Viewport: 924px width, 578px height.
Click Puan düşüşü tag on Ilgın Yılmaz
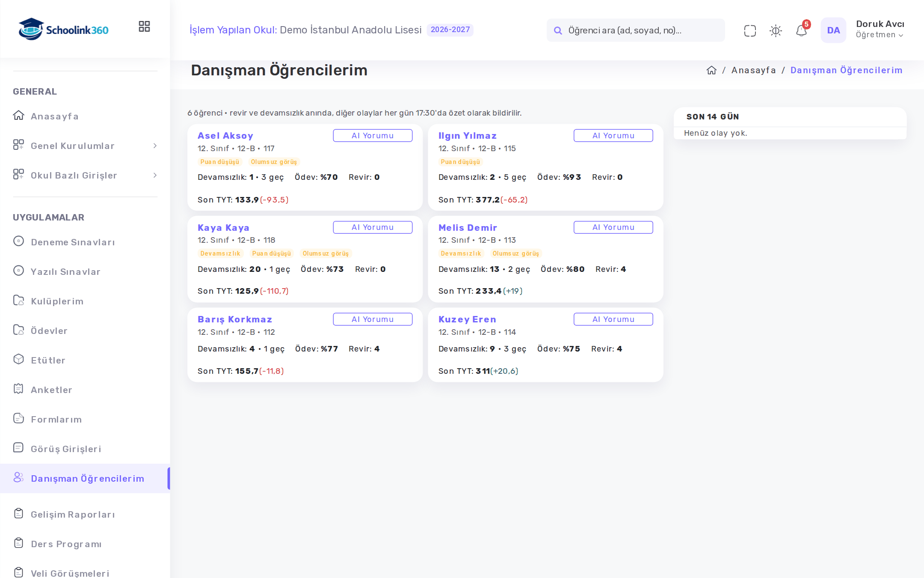point(460,162)
